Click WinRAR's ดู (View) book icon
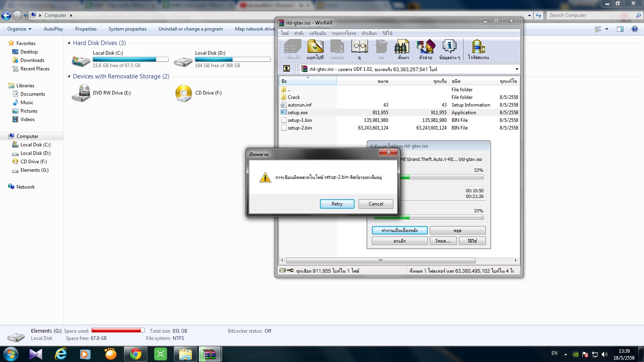Viewport: 644px width, 362px height. tap(359, 49)
